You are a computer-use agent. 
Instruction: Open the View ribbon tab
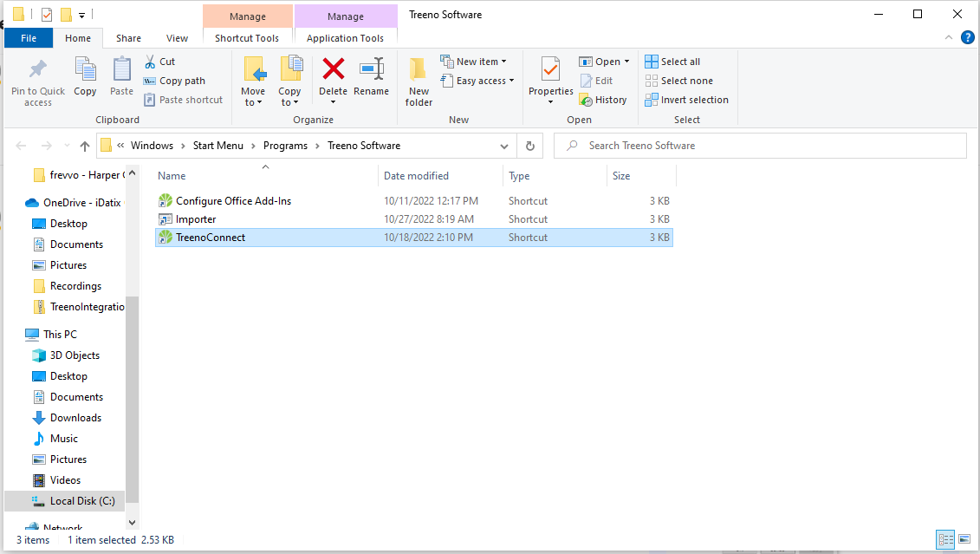pos(177,38)
